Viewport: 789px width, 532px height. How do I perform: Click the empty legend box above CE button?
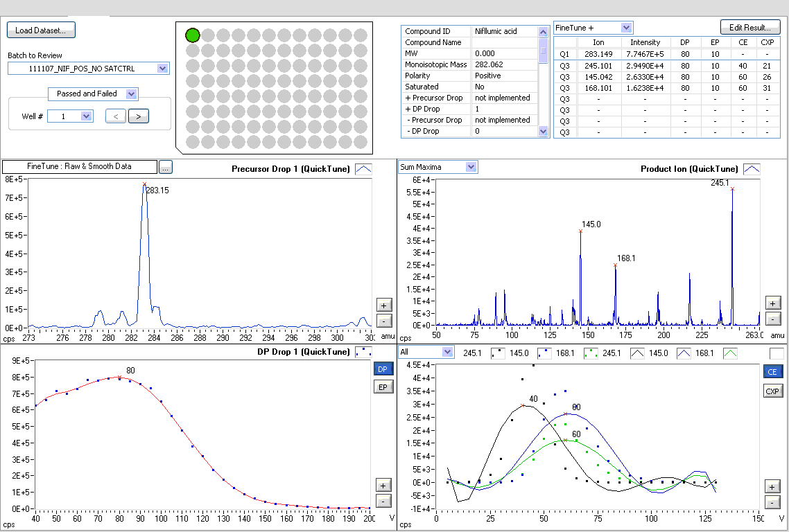(777, 353)
